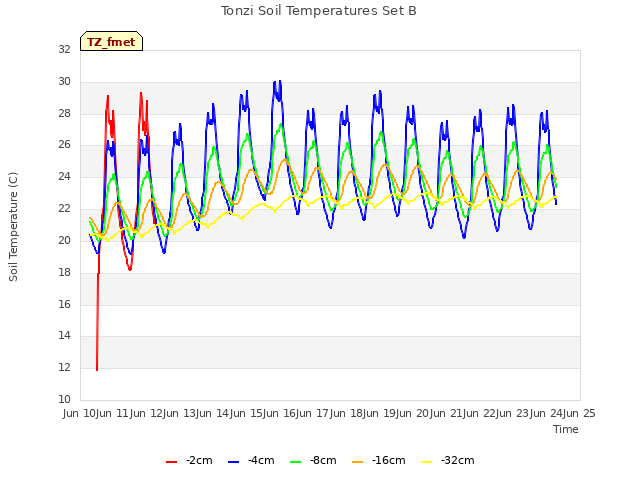Click the chart title Tonzi Soil Temperatures Set B
Screen dimensions: 640x480
pos(319,11)
